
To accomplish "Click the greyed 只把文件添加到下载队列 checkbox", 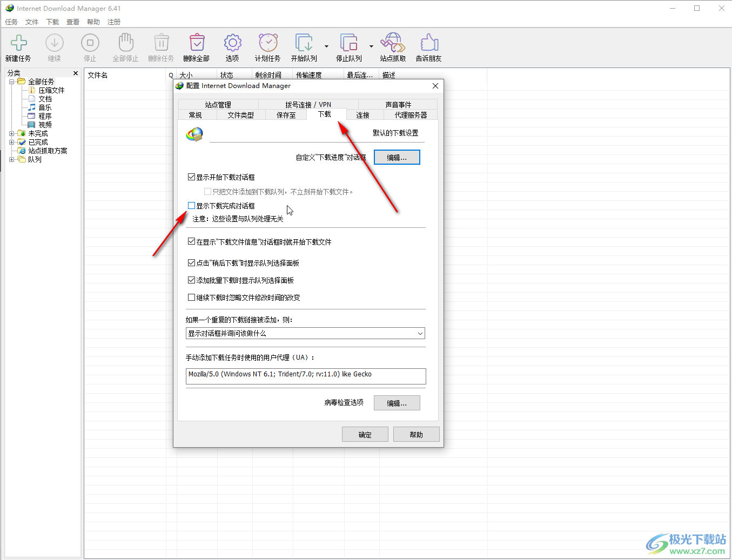I will 207,191.
